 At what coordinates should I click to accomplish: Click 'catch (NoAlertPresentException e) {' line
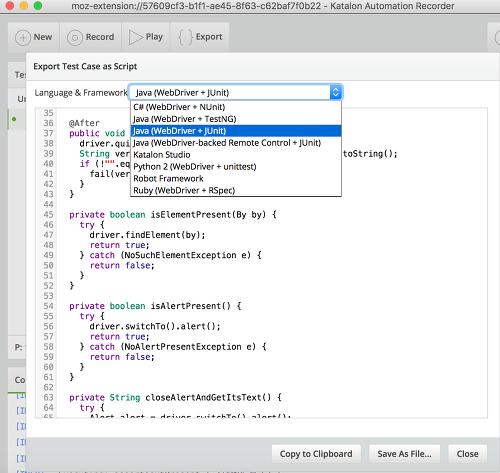[178, 347]
